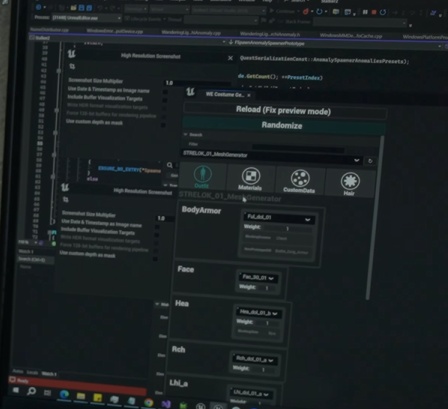The width and height of the screenshot is (448, 409).
Task: Switch to Visual Studio from taskbar
Action: (x=166, y=404)
